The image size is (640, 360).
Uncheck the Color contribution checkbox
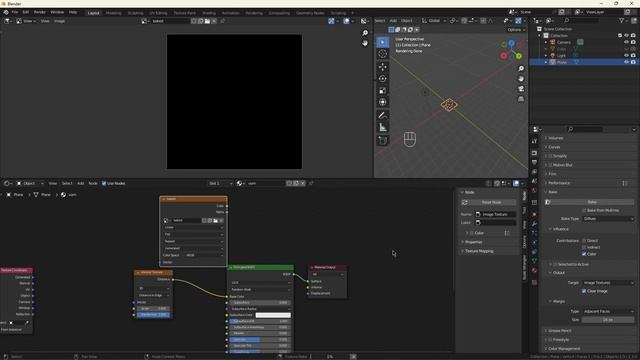tap(584, 254)
